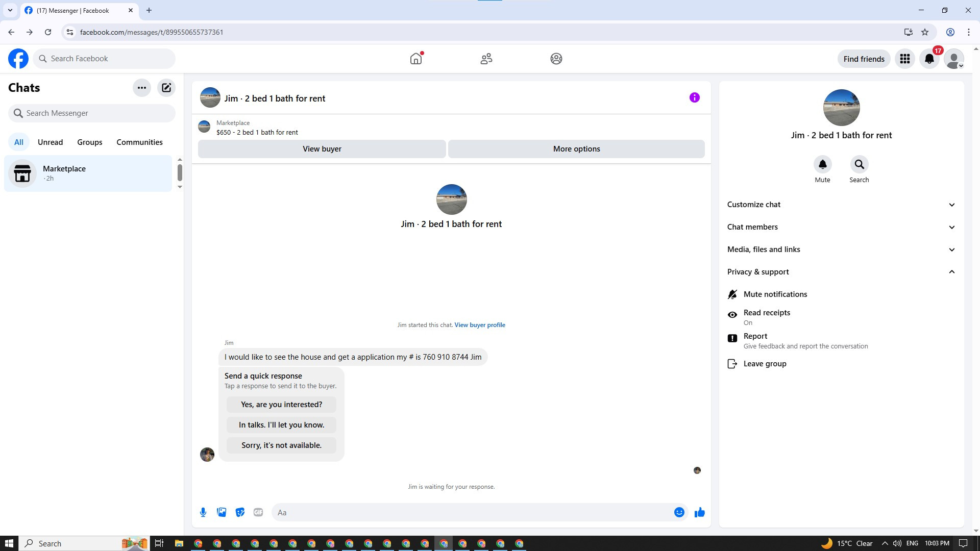The width and height of the screenshot is (980, 551).
Task: Click the chat list scrollbar thumb
Action: 180,172
